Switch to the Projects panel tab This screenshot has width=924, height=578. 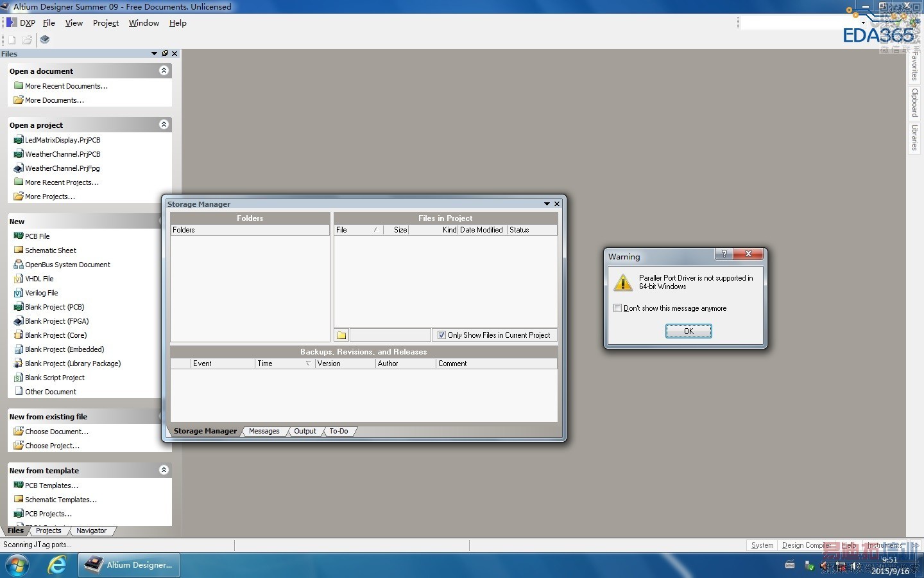(x=49, y=530)
